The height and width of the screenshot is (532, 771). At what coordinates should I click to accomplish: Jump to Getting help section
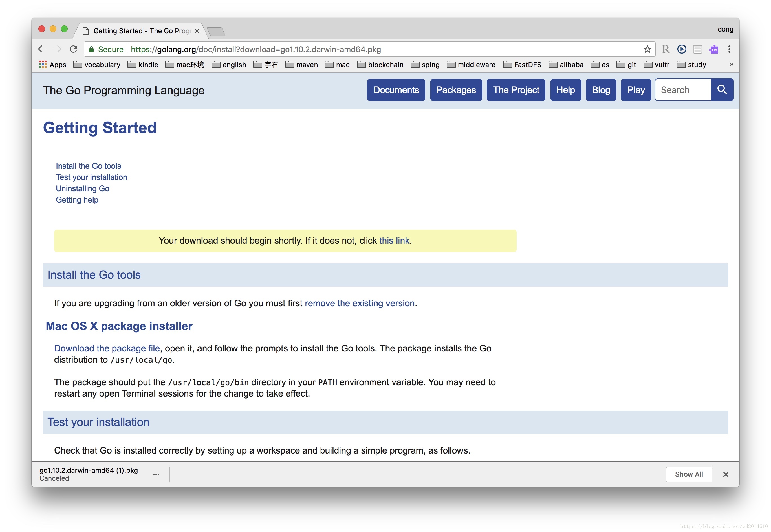77,200
